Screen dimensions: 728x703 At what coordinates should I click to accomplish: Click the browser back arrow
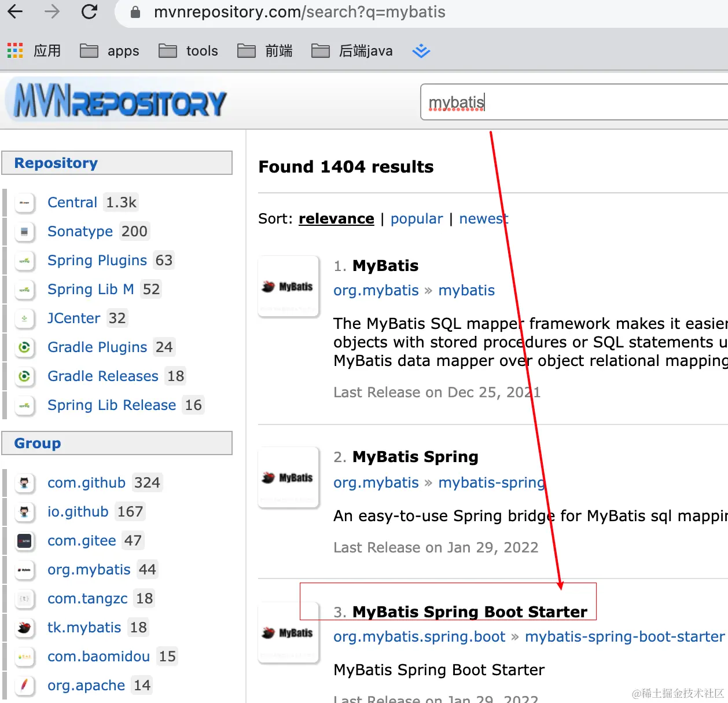[x=16, y=12]
